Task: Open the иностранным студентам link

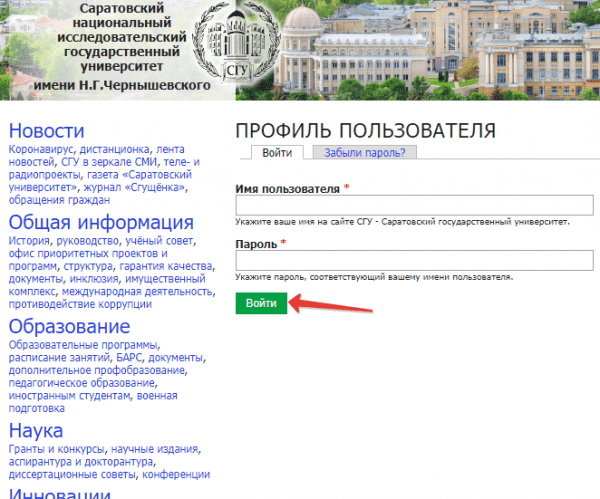Action: [69, 396]
